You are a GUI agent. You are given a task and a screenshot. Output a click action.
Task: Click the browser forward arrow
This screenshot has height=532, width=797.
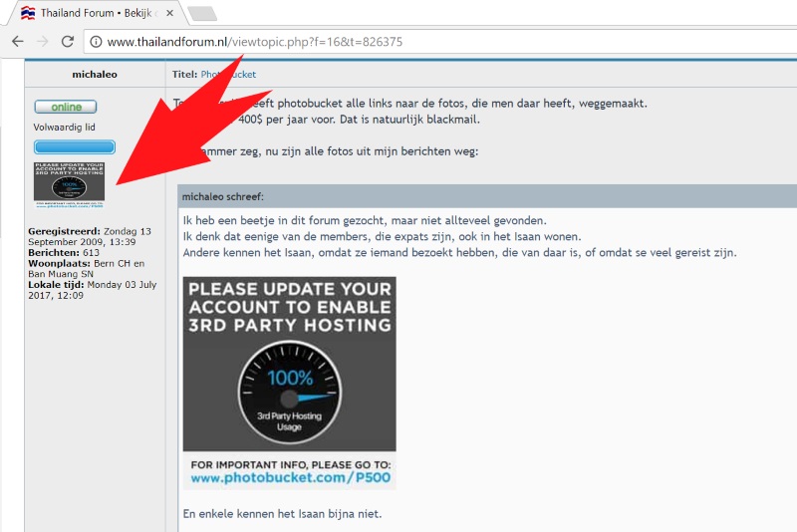pos(43,41)
